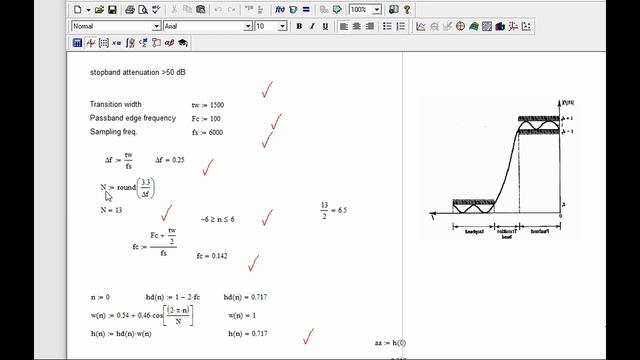Open the Programming palette

point(156,42)
